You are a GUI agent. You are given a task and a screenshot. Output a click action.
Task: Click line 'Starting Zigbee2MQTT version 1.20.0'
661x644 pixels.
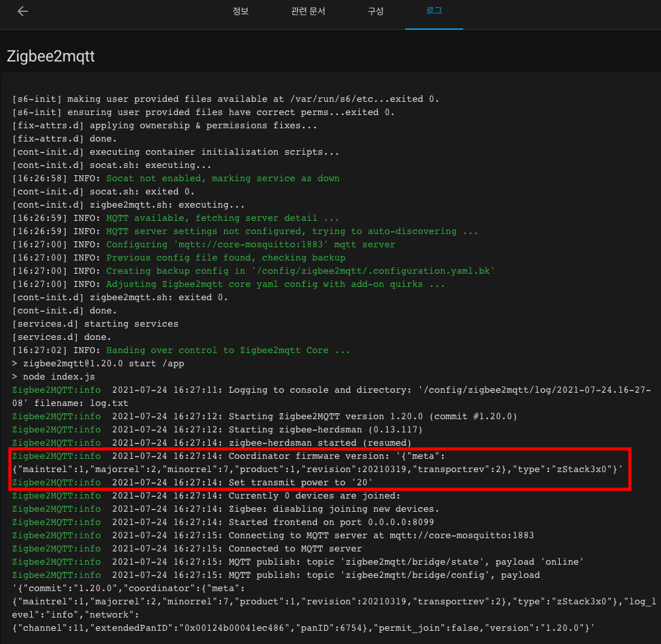click(x=264, y=417)
